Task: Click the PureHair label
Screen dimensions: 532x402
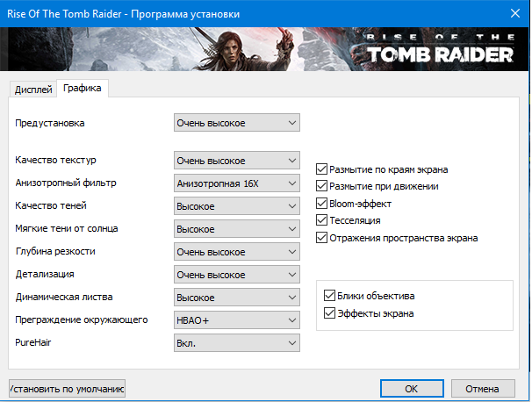Action: [x=33, y=342]
